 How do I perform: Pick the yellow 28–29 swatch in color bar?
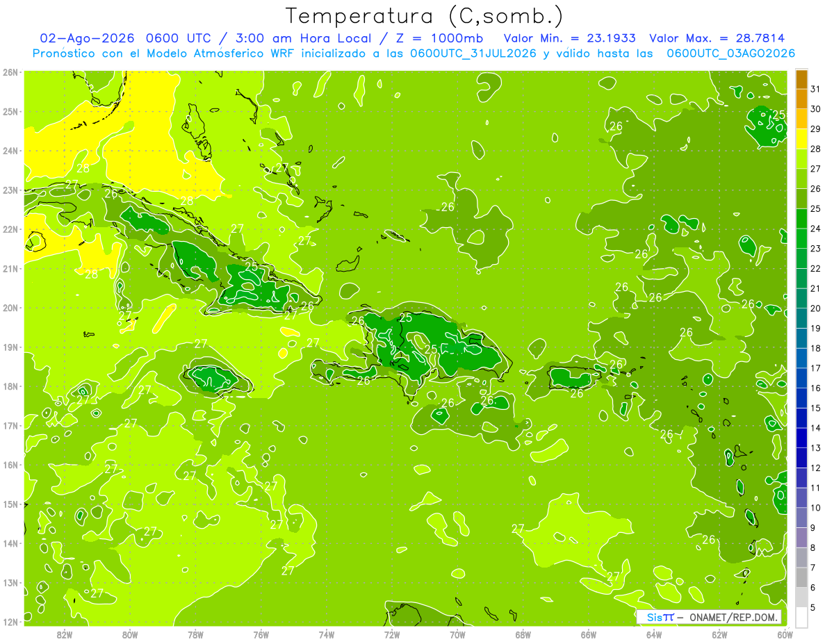click(801, 140)
